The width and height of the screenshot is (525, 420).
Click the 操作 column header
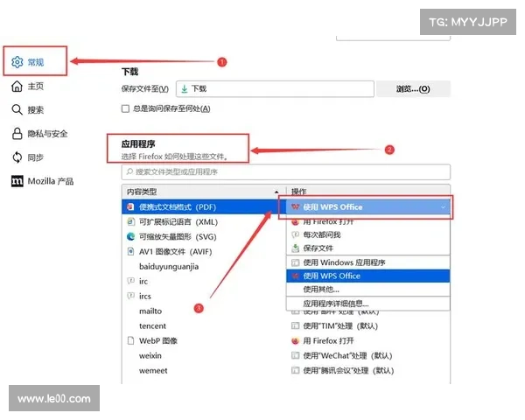[x=368, y=192]
